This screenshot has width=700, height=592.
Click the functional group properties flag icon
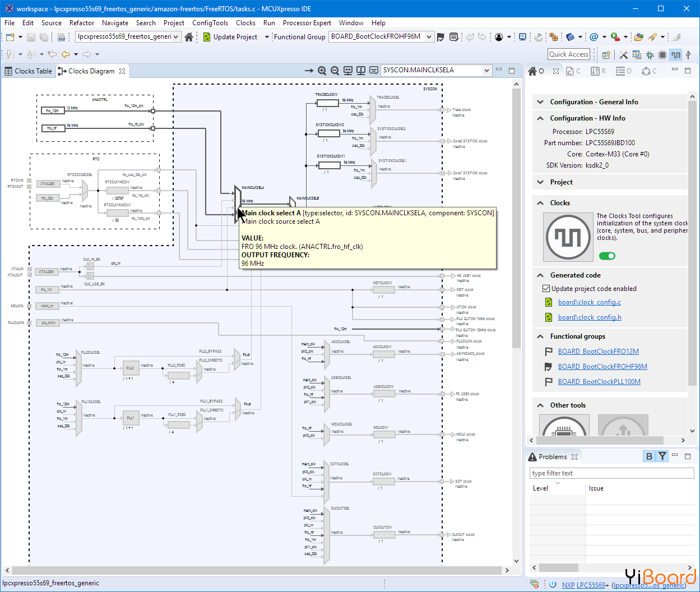click(x=441, y=37)
